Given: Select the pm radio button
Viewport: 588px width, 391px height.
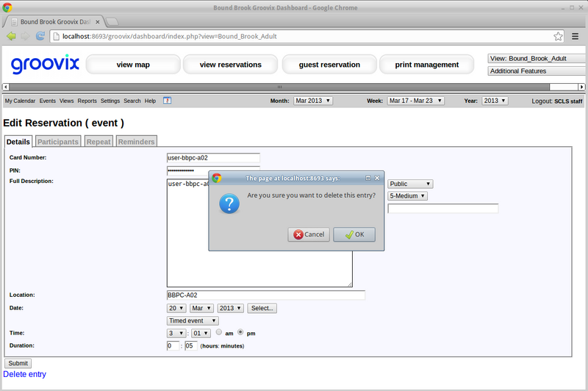Looking at the screenshot, I should click(240, 332).
